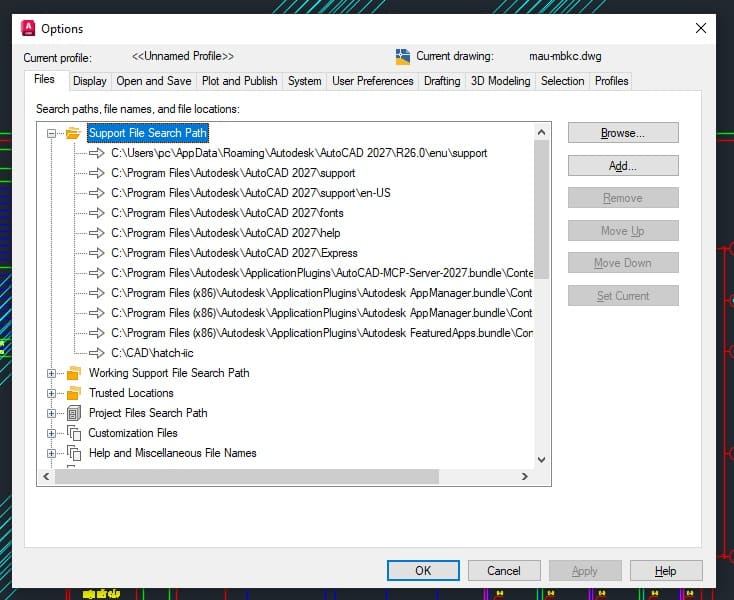Click the Trusted Locations folder icon
The width and height of the screenshot is (734, 600).
[73, 393]
